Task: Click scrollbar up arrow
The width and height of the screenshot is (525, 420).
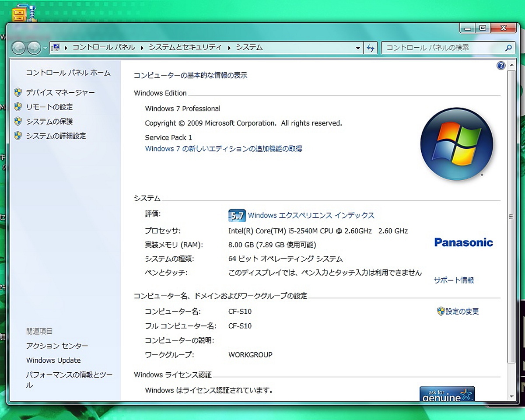Action: [511, 65]
